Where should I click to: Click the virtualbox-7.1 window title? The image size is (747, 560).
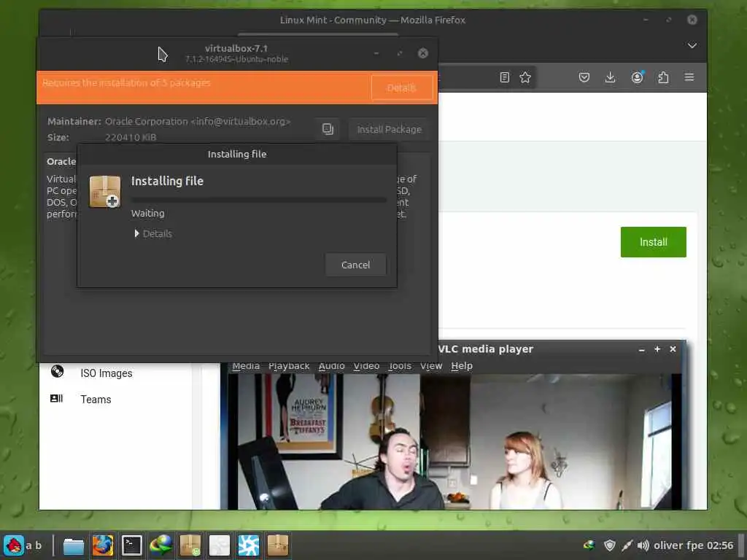click(x=236, y=48)
